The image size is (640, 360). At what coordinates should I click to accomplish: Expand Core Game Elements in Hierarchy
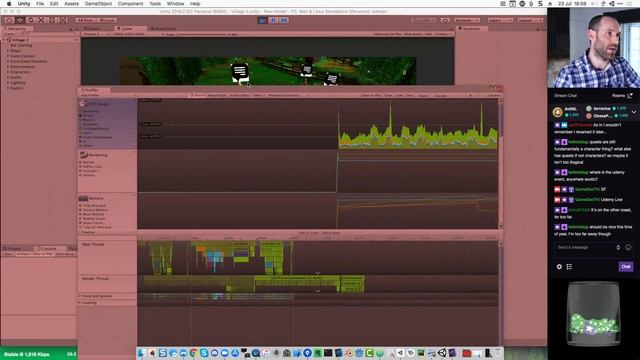pyautogui.click(x=8, y=61)
